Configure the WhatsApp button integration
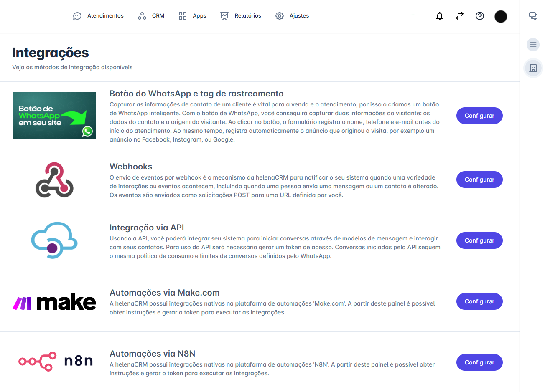The width and height of the screenshot is (545, 392). point(479,116)
